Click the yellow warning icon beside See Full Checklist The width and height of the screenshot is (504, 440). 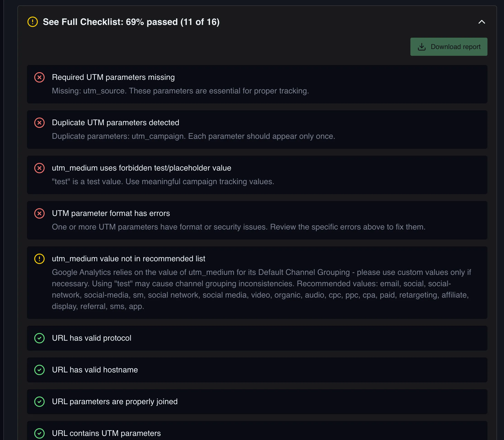[x=32, y=22]
